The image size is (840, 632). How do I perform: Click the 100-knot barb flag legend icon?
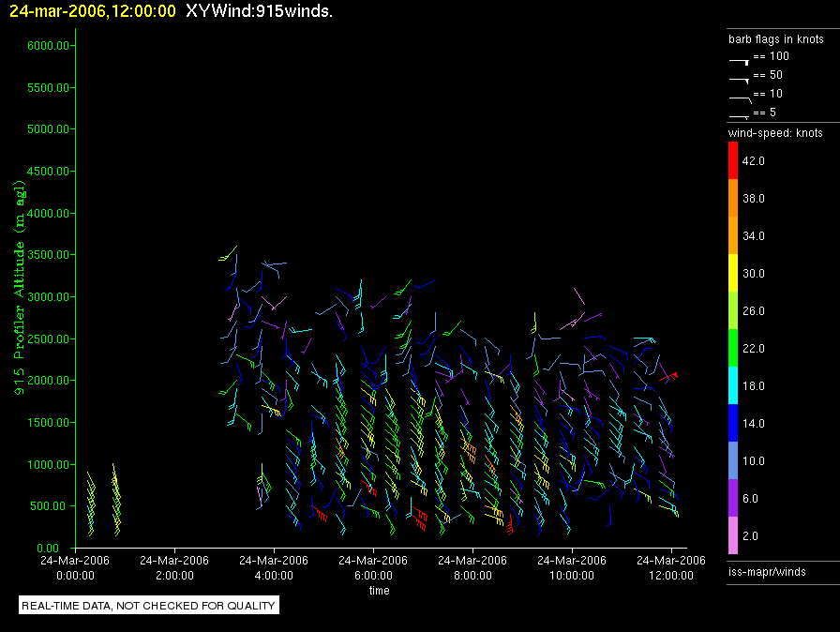740,59
